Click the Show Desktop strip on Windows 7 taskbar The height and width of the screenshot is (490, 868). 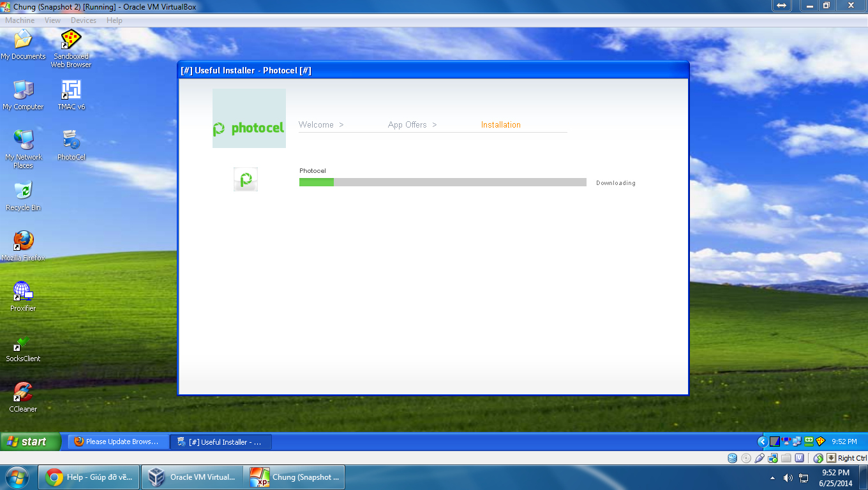click(864, 477)
